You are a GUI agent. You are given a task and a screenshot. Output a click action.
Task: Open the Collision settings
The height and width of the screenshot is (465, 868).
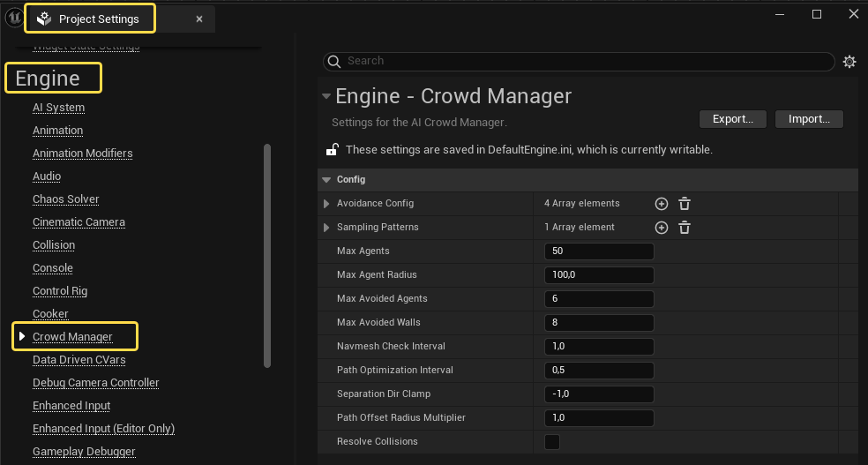[54, 245]
